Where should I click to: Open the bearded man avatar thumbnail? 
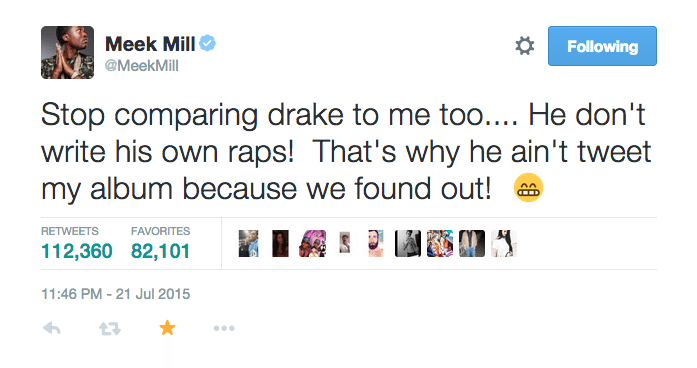click(376, 244)
